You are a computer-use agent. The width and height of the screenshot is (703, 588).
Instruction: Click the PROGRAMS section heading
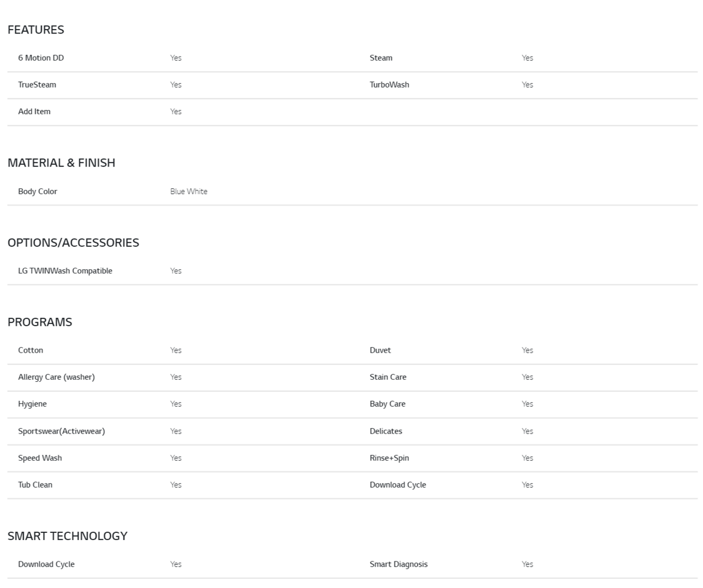point(40,322)
